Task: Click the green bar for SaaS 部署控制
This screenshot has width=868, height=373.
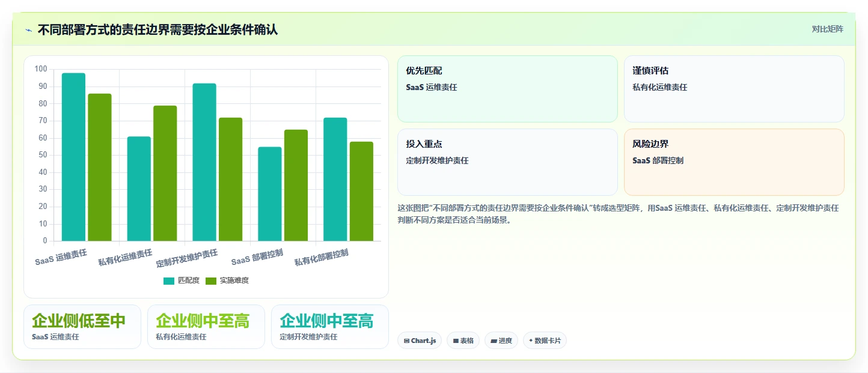Action: [296, 185]
